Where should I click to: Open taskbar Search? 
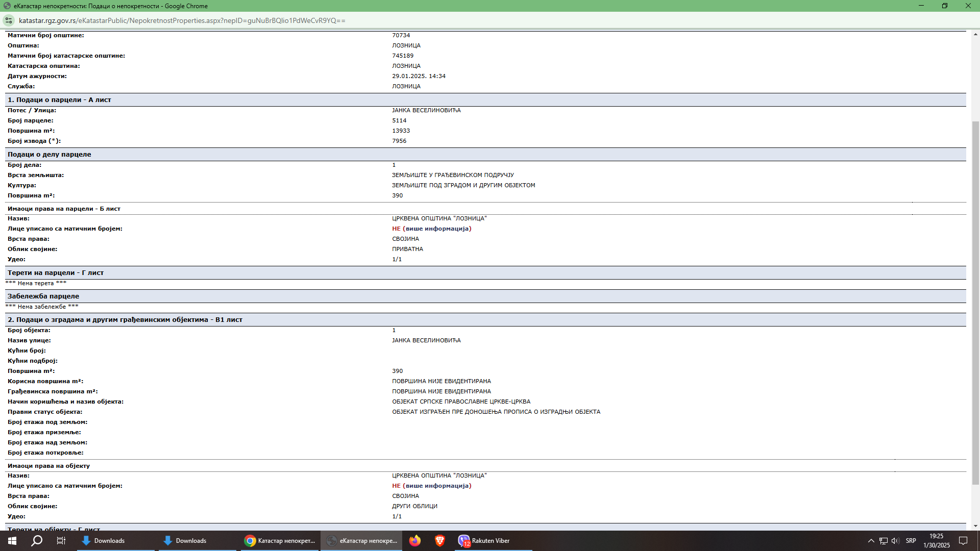pyautogui.click(x=37, y=541)
